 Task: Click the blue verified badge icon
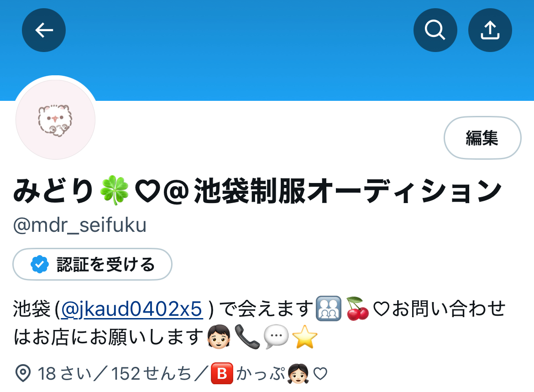click(40, 264)
